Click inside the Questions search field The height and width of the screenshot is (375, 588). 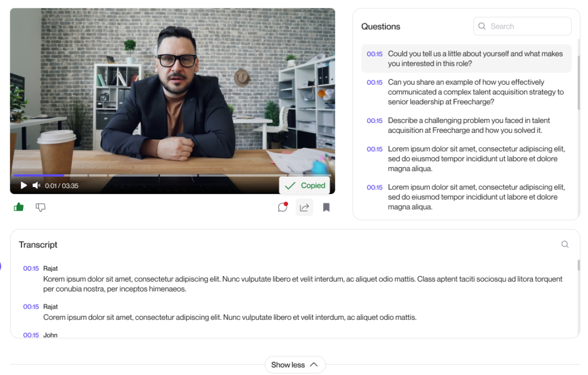[523, 26]
